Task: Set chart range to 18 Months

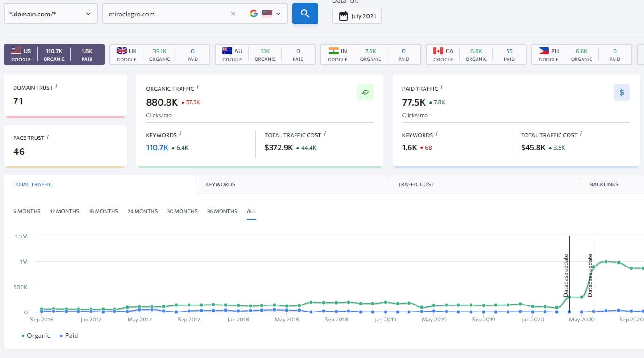Action: pyautogui.click(x=103, y=211)
